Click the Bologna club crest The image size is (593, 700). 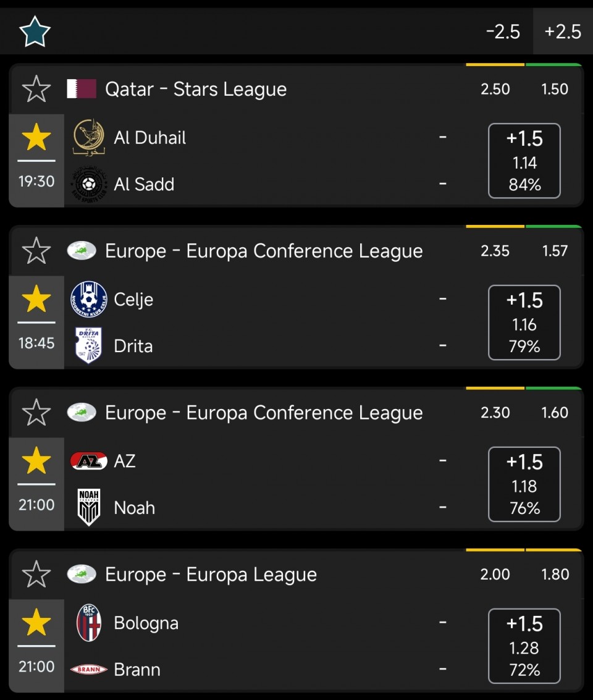click(x=89, y=623)
